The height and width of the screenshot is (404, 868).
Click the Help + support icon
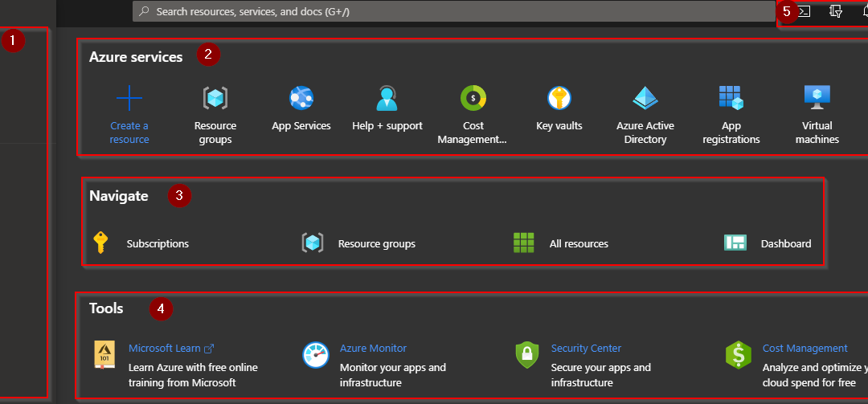pos(387,98)
